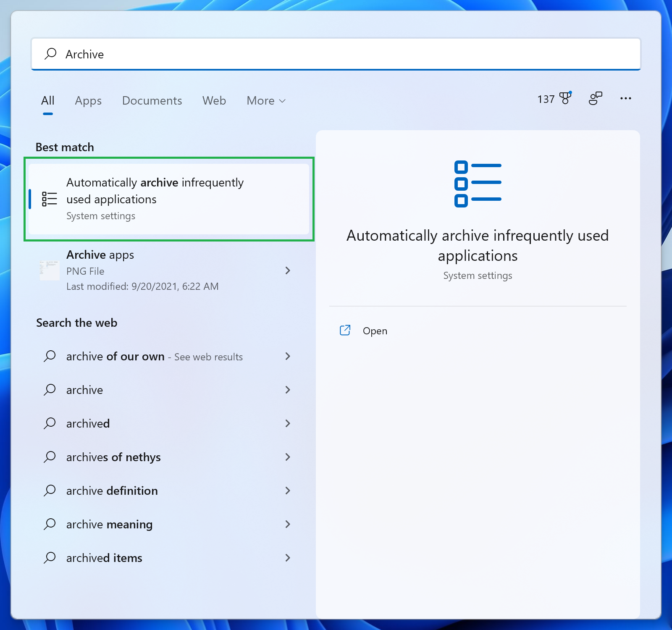This screenshot has width=672, height=630.
Task: Select 'archives of nethys' web suggestion
Action: click(113, 457)
